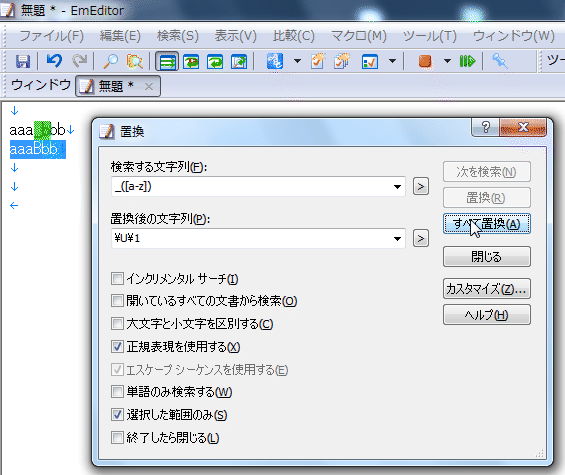
Task: Uncheck 選択した範囲のみ checkbox
Action: click(x=117, y=415)
